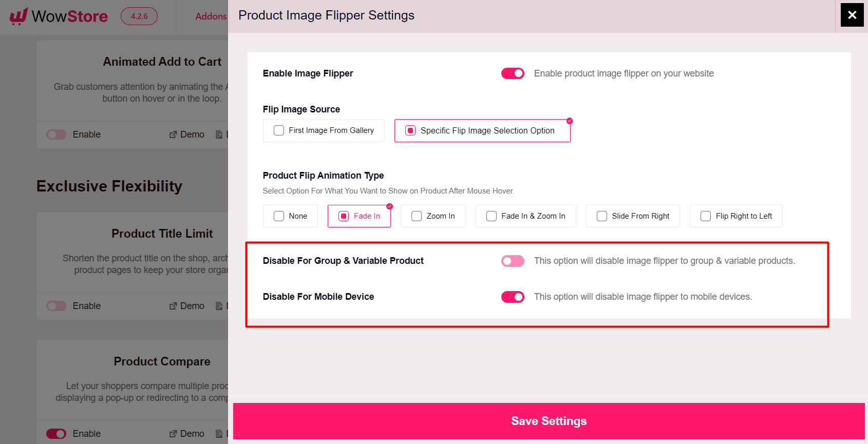
Task: Toggle the Enable Image Flipper switch
Action: (x=513, y=73)
